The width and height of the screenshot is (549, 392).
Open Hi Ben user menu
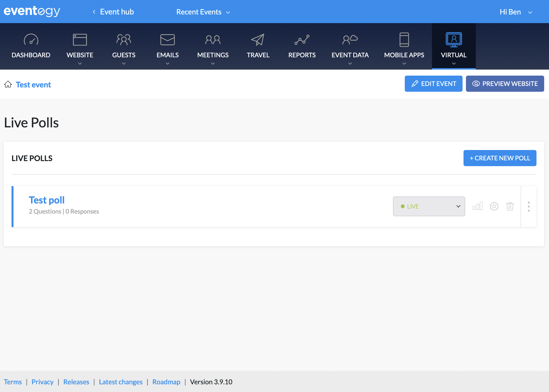516,12
